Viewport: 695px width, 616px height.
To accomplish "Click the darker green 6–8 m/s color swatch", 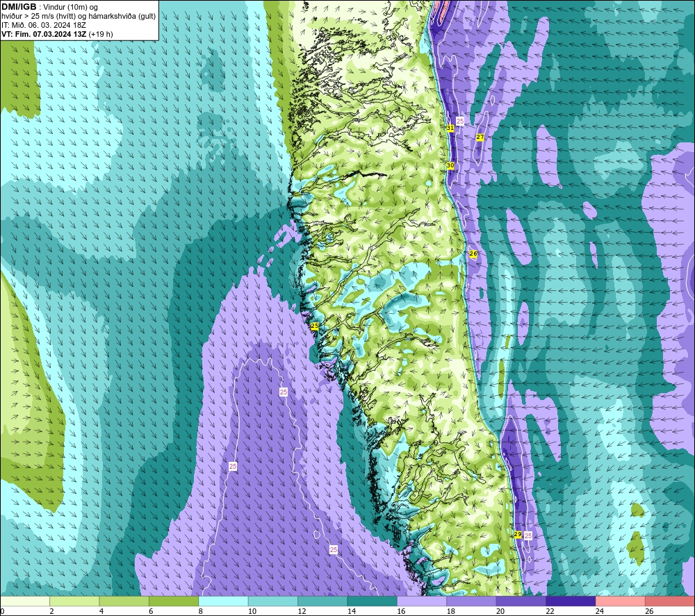I will point(174,601).
